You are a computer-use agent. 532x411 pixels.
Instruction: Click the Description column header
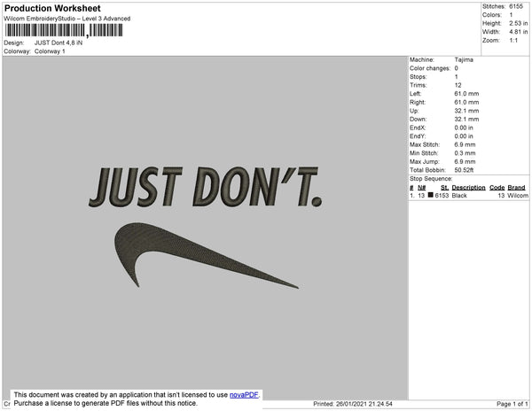(468, 188)
